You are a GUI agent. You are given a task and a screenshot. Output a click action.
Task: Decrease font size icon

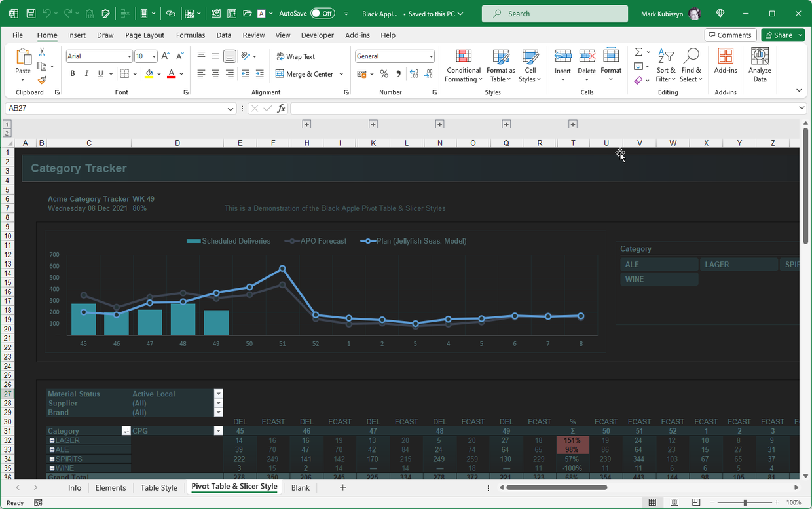[180, 56]
